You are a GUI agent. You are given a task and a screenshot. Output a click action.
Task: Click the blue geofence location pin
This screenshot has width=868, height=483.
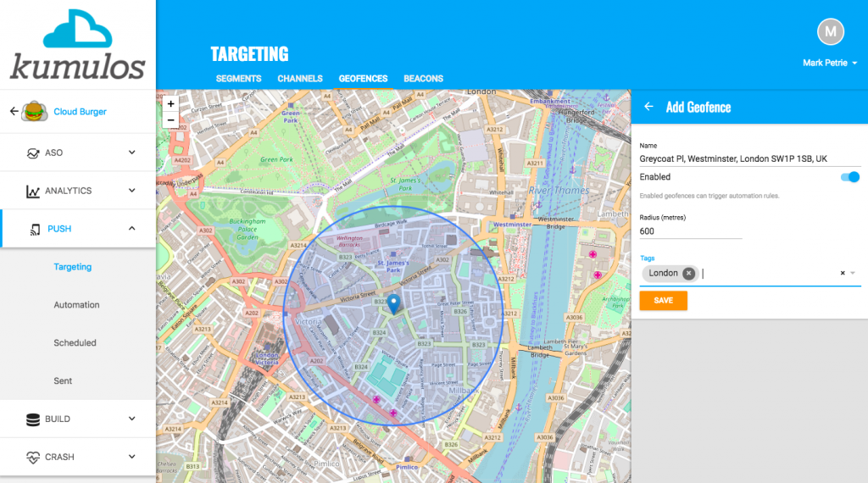[x=393, y=304]
